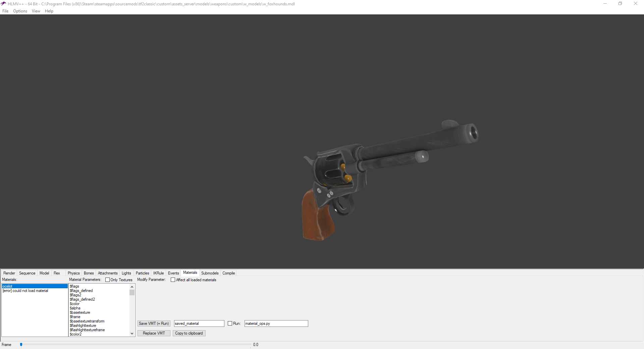Screen dimensions: 644x349
Task: Switch to the Submodels tab
Action: (x=210, y=273)
